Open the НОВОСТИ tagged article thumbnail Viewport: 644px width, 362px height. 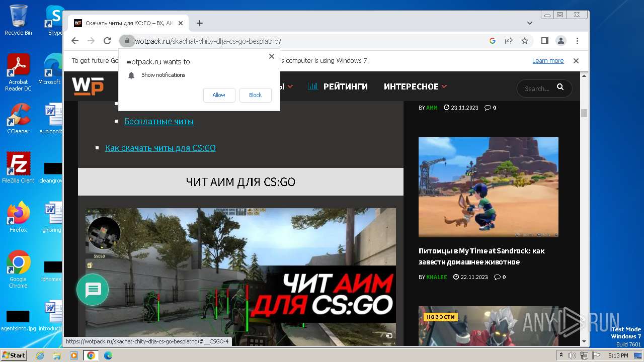[x=489, y=326]
